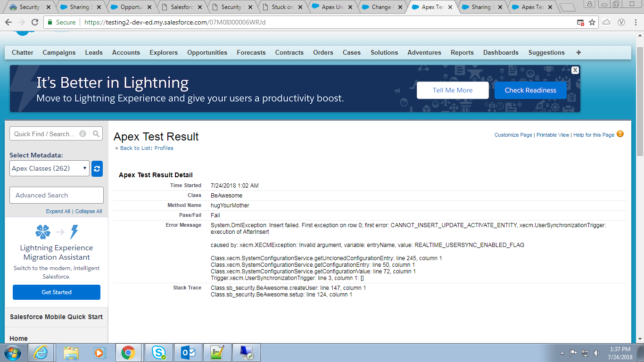Viewport: 644px width, 362px height.
Task: Click the blocked pop-up icon in address bar
Action: pyautogui.click(x=580, y=22)
